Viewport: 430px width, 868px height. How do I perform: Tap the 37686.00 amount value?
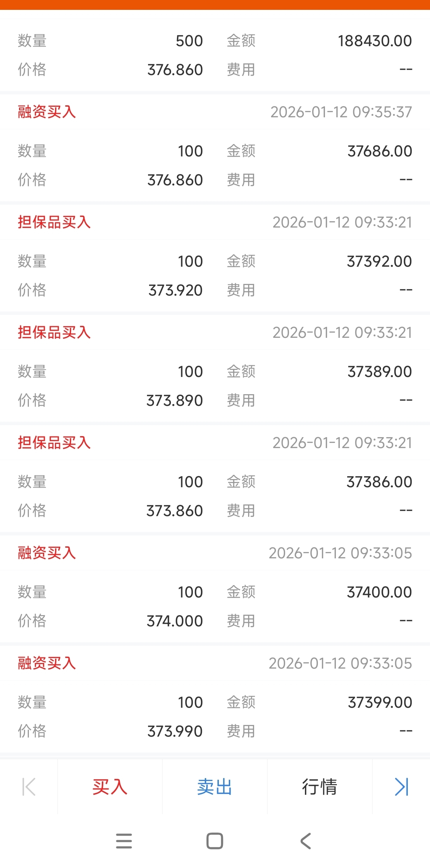point(380,151)
